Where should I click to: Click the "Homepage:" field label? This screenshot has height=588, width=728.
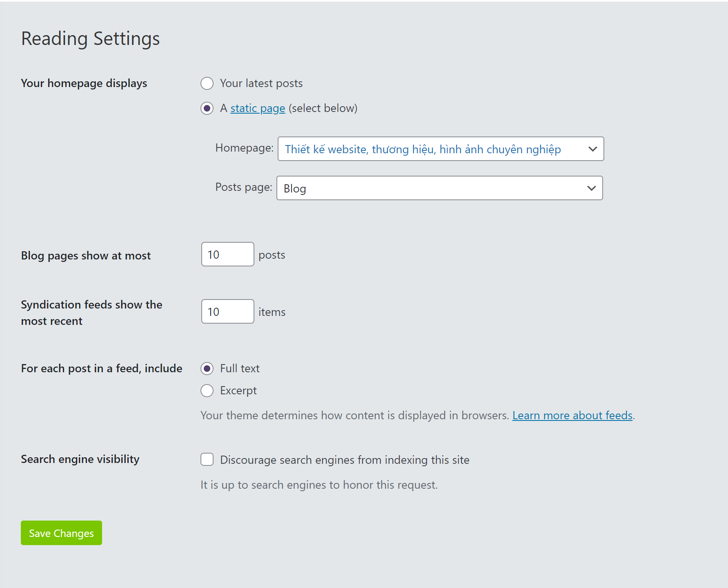(x=244, y=148)
